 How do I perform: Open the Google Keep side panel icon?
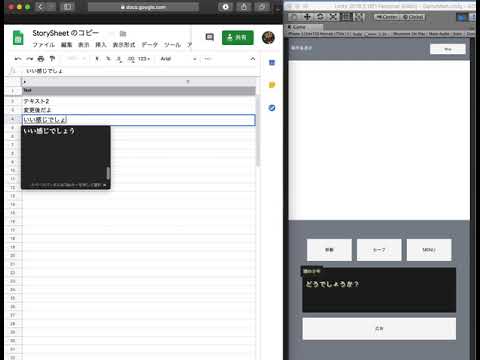coord(272,85)
